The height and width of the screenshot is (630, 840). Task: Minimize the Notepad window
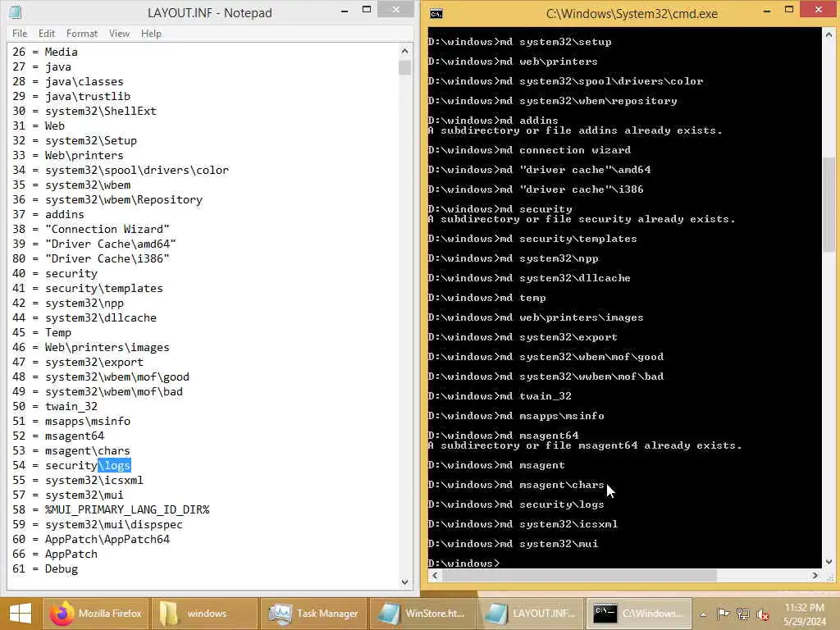(345, 11)
